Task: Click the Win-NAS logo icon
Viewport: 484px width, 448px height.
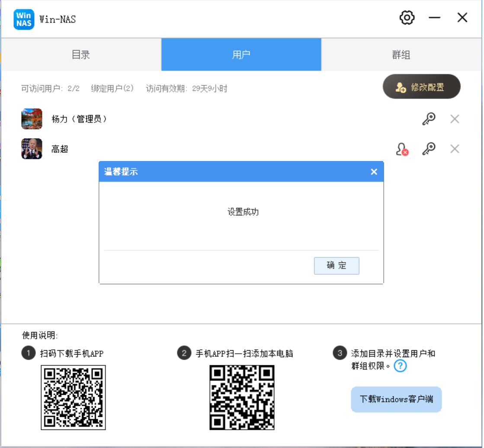Action: click(24, 19)
